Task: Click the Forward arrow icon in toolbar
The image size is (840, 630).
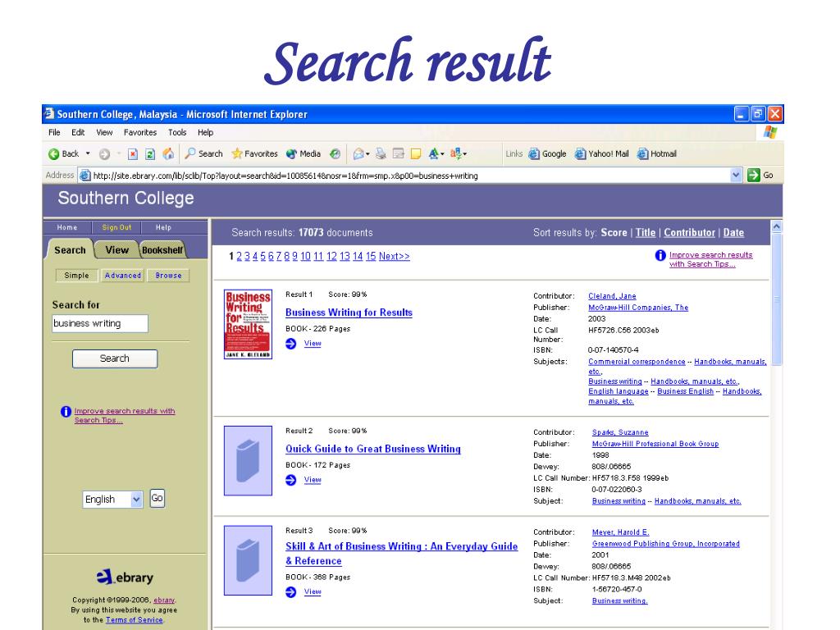Action: 104,153
